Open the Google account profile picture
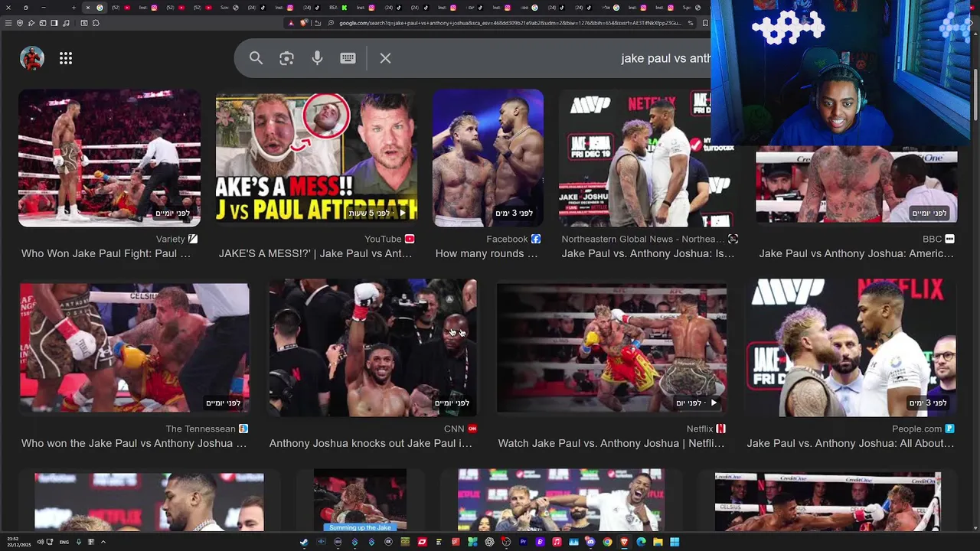Image resolution: width=980 pixels, height=551 pixels. point(32,58)
